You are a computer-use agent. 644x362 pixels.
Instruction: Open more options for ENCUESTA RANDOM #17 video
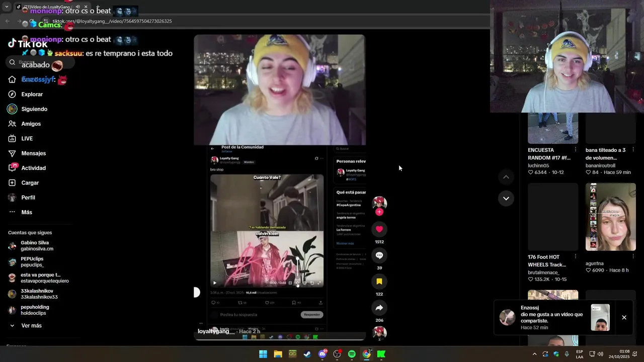[x=576, y=150]
